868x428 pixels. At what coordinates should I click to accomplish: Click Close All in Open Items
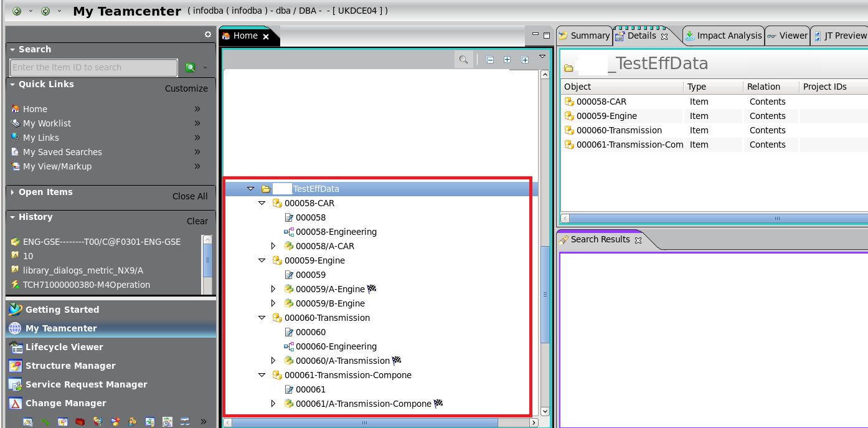(190, 196)
